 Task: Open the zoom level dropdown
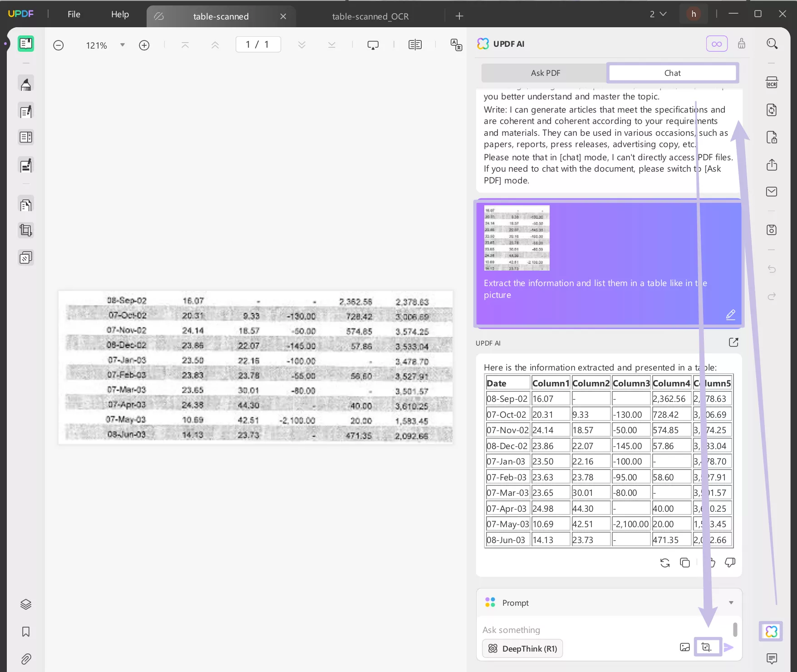tap(123, 45)
